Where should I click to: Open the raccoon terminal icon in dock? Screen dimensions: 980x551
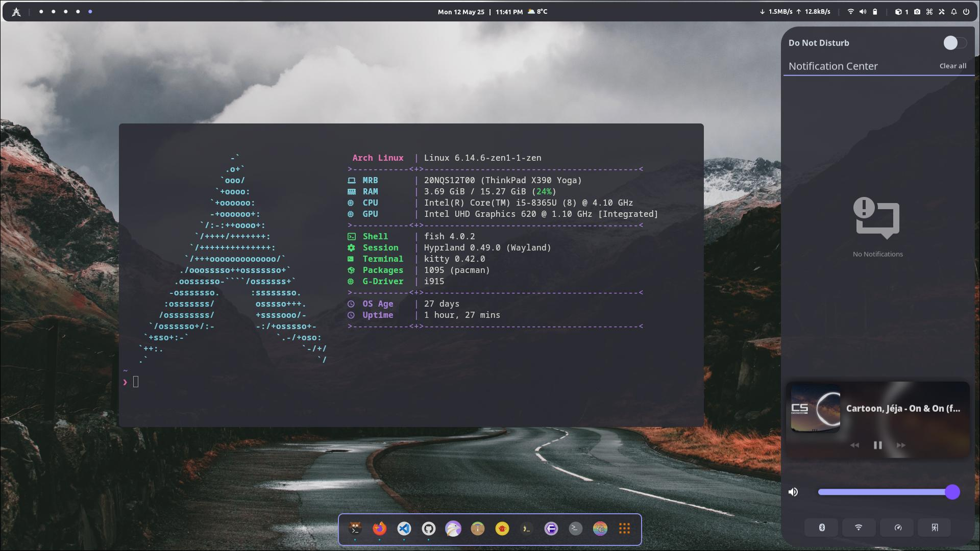(355, 529)
